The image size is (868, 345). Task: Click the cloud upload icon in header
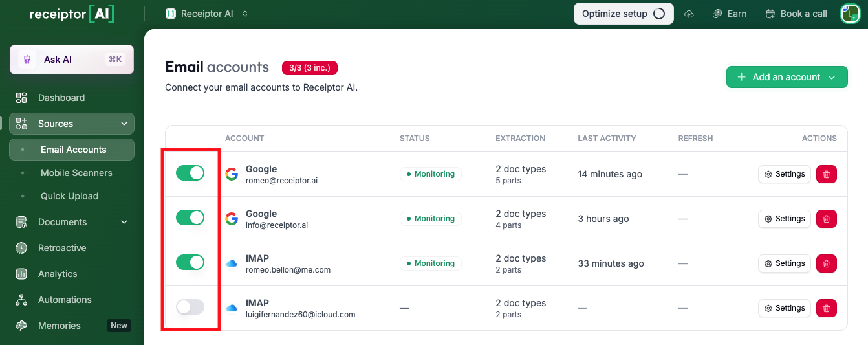pos(689,14)
